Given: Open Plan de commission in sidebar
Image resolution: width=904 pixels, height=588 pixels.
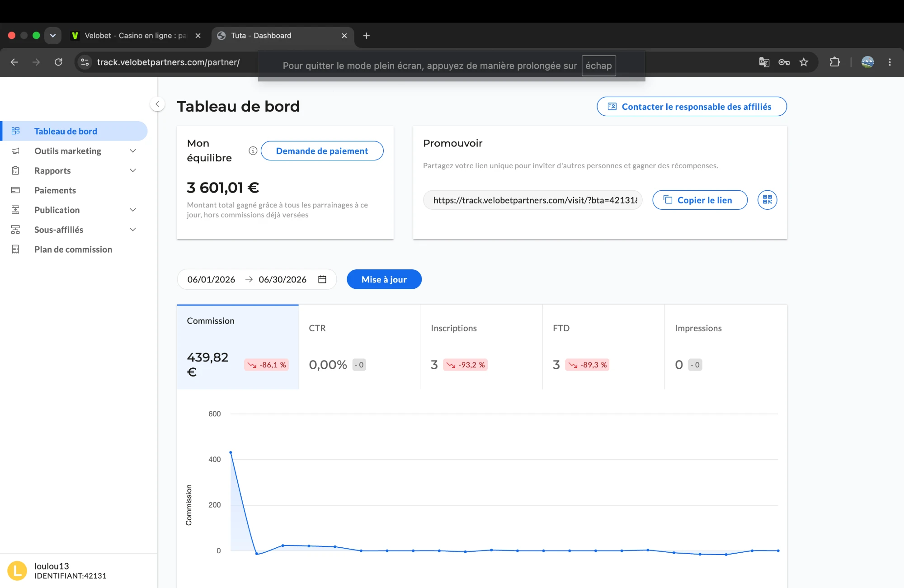Looking at the screenshot, I should 74,249.
